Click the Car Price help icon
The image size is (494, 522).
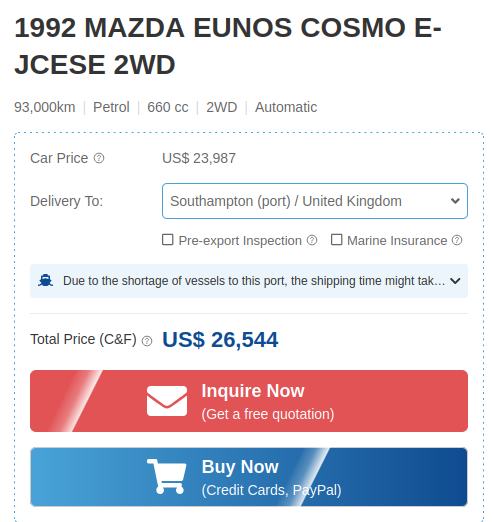coord(99,158)
